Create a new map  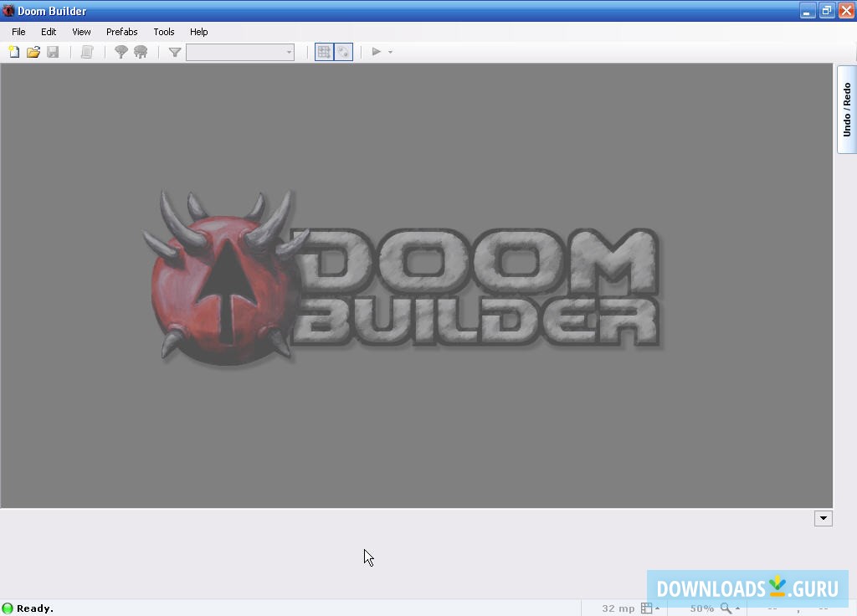13,51
